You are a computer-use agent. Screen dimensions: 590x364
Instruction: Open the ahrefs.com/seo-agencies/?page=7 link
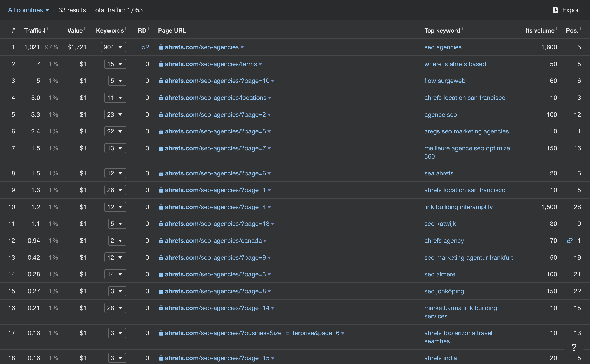click(215, 148)
